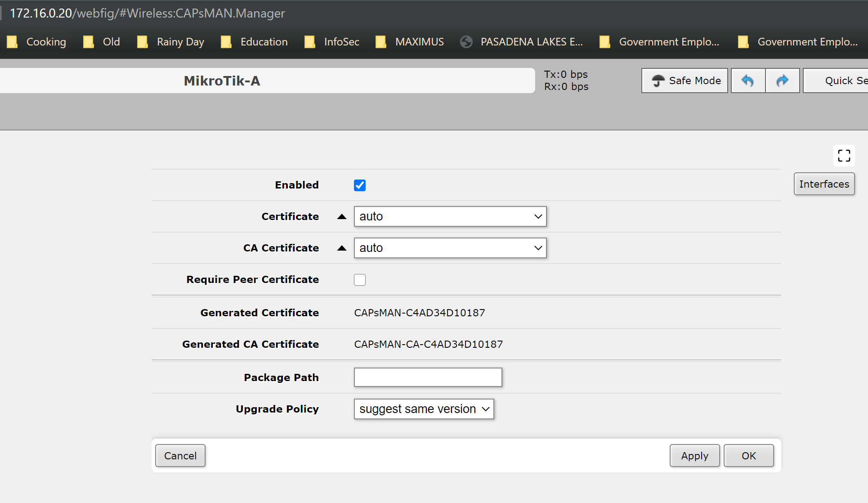
Task: Toggle fullscreen with the expand icon
Action: 844,156
